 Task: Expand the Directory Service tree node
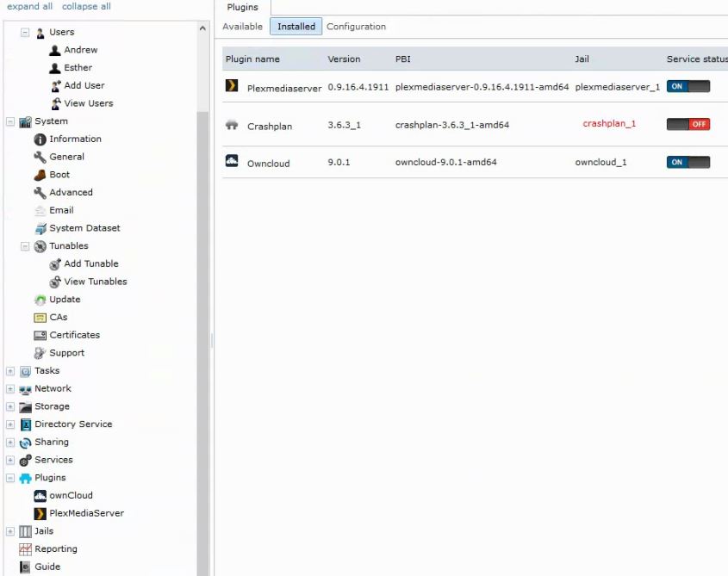tap(10, 424)
